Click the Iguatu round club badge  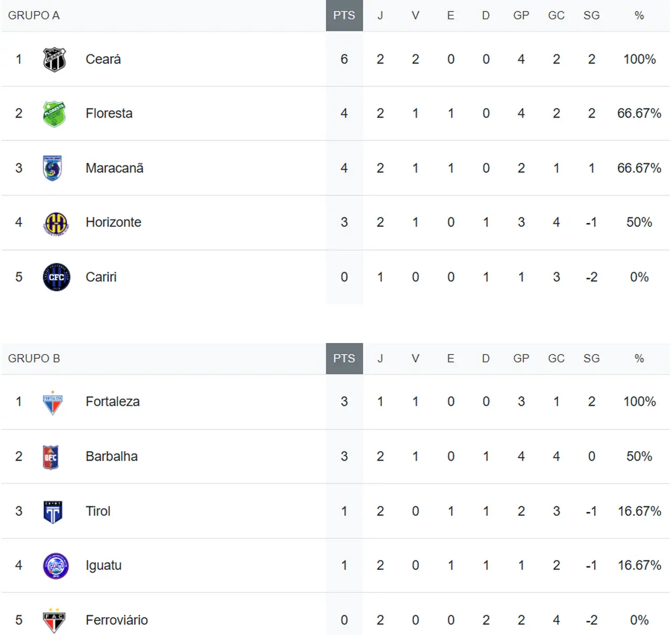(56, 566)
